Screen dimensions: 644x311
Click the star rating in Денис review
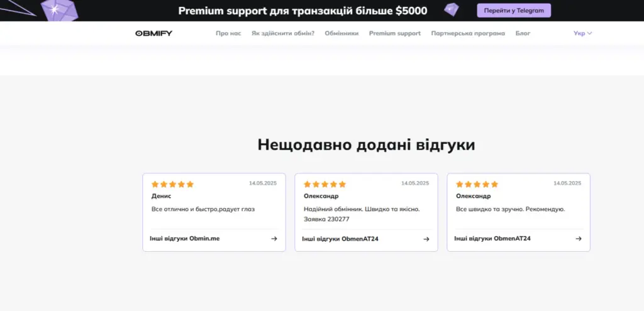point(172,184)
